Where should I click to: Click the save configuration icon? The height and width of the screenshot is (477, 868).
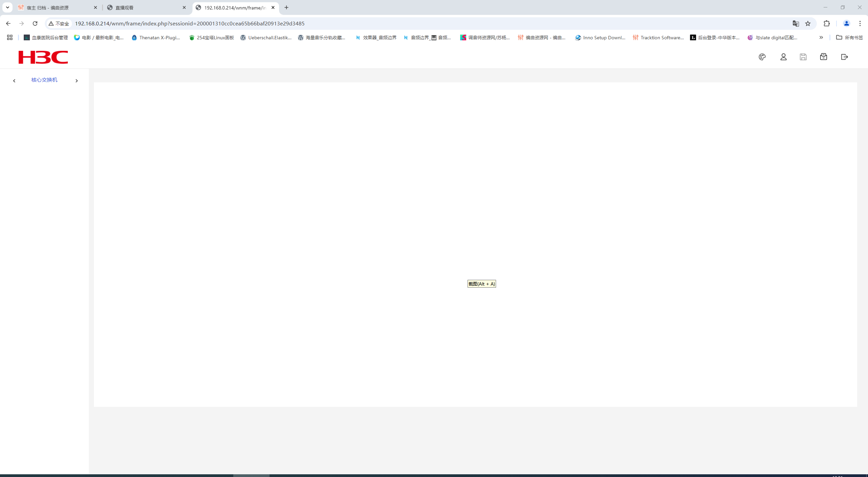pyautogui.click(x=803, y=57)
